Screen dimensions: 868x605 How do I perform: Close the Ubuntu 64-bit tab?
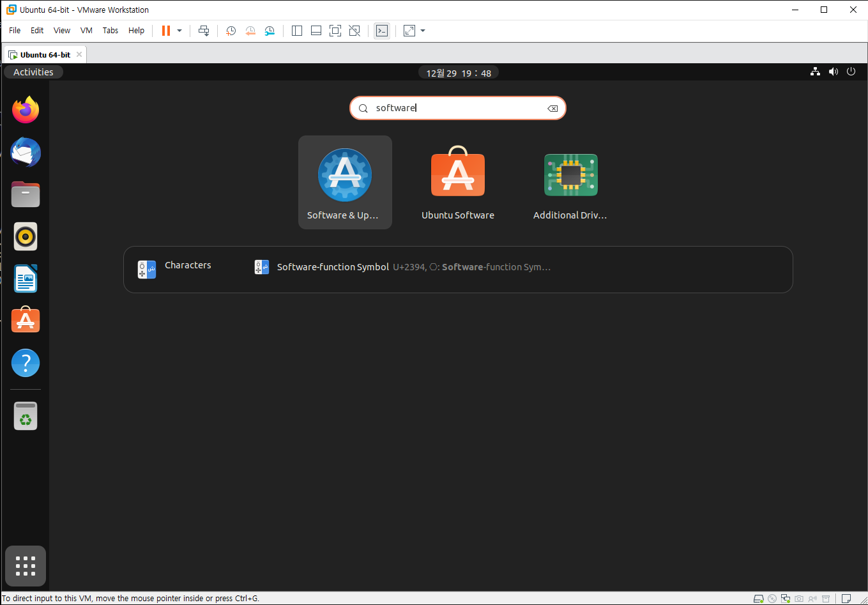pos(79,54)
